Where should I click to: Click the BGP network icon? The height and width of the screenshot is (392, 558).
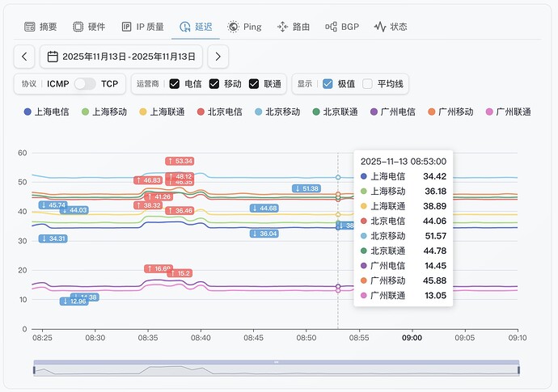click(331, 27)
